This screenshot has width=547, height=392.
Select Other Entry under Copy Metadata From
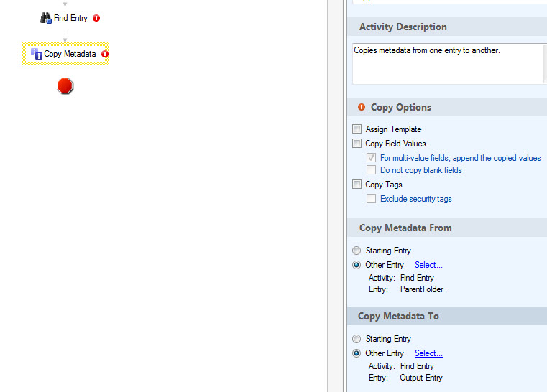click(x=357, y=265)
